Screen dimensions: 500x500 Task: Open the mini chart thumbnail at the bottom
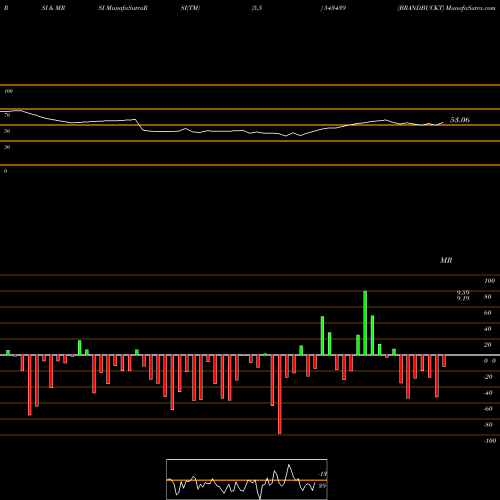[x=247, y=479]
